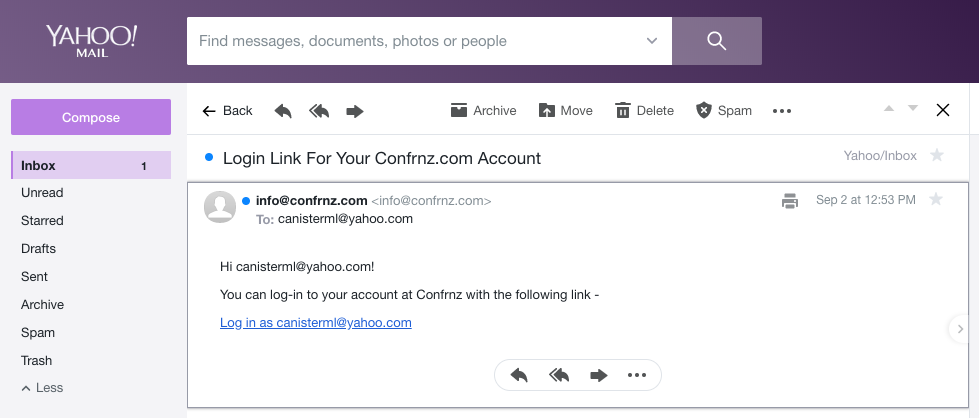This screenshot has width=979, height=418.
Task: Mark the message as Spam
Action: click(724, 111)
